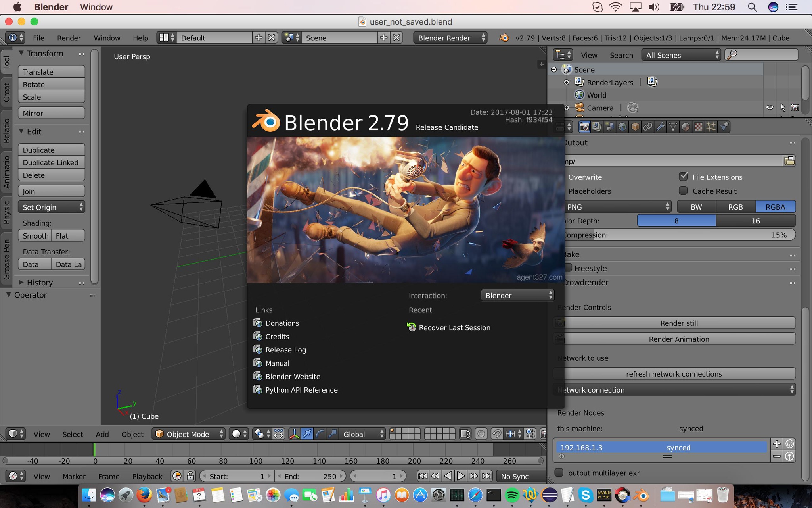Open the File menu
Image resolution: width=812 pixels, height=508 pixels.
[38, 38]
